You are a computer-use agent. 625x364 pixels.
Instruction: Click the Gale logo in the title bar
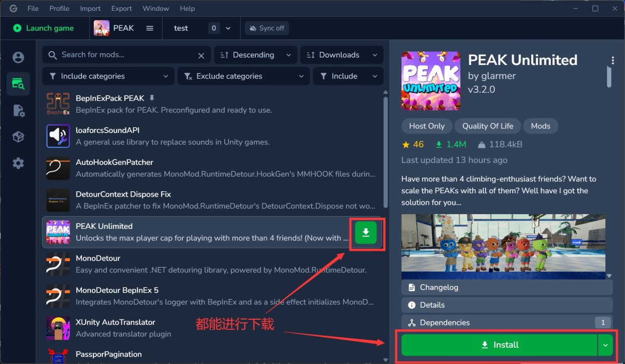coord(13,8)
